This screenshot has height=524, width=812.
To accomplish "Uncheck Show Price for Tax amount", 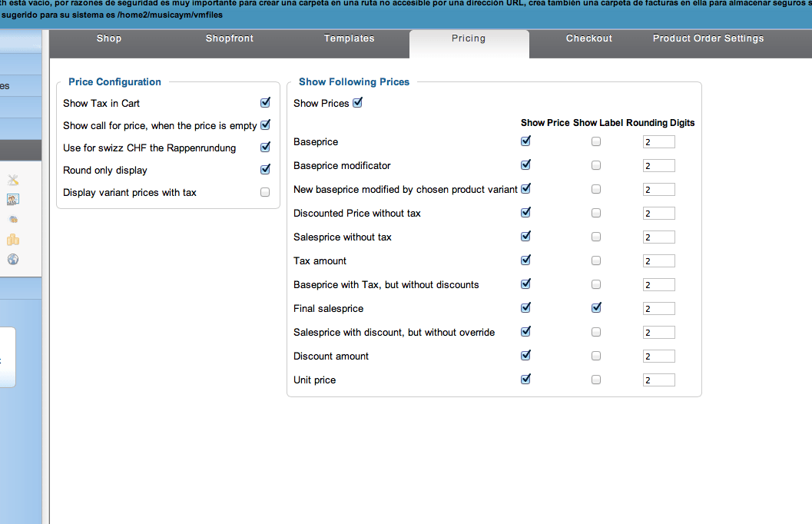I will click(525, 260).
